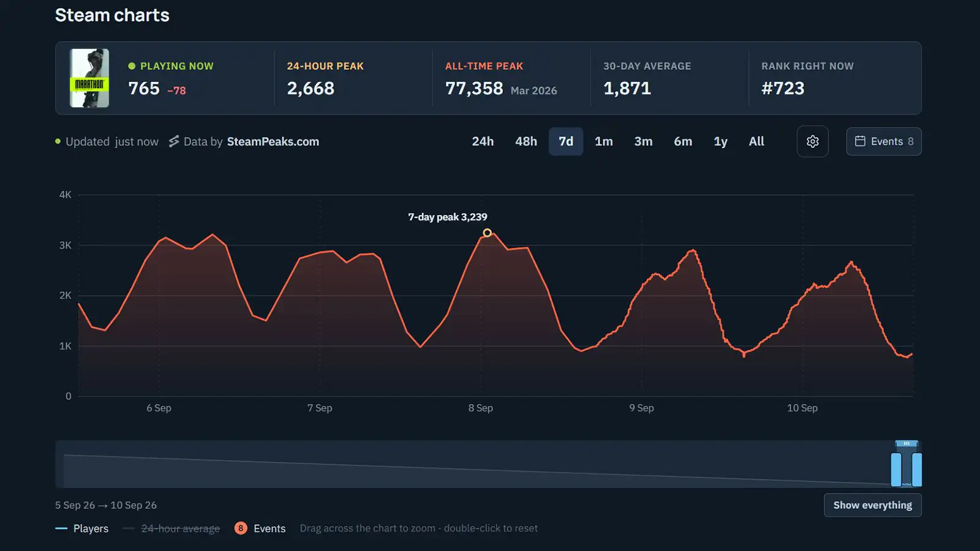Screen dimensions: 980x551
Task: Click the 7-day peak marker circle
Action: (x=487, y=233)
